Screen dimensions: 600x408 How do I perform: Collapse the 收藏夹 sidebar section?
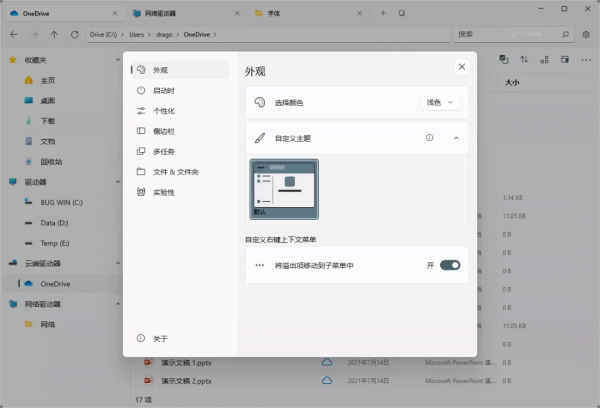[118, 60]
